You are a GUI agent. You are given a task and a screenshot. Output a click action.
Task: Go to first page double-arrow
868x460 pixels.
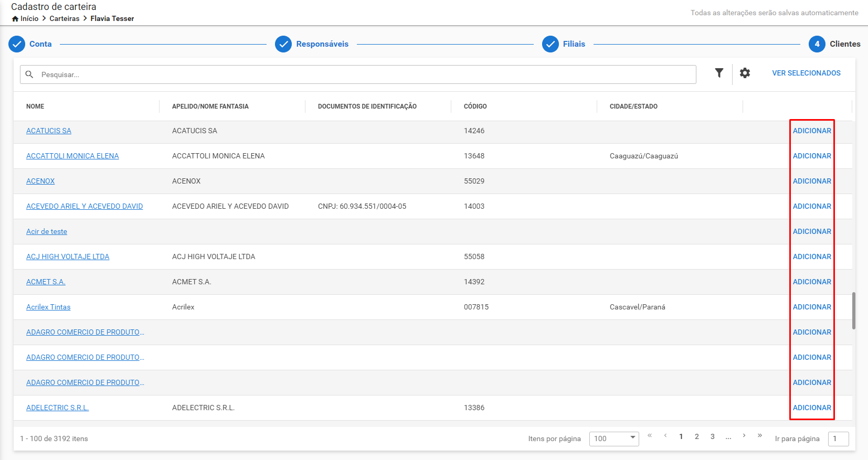[650, 436]
